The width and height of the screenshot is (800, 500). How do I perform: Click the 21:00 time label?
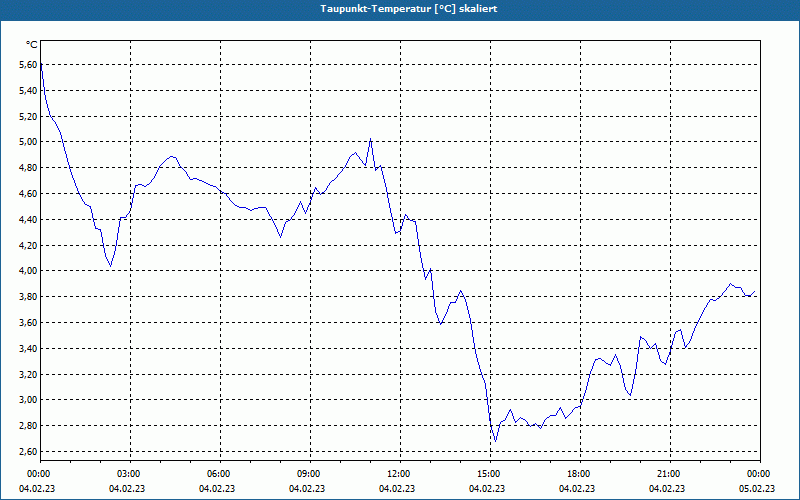pyautogui.click(x=668, y=474)
